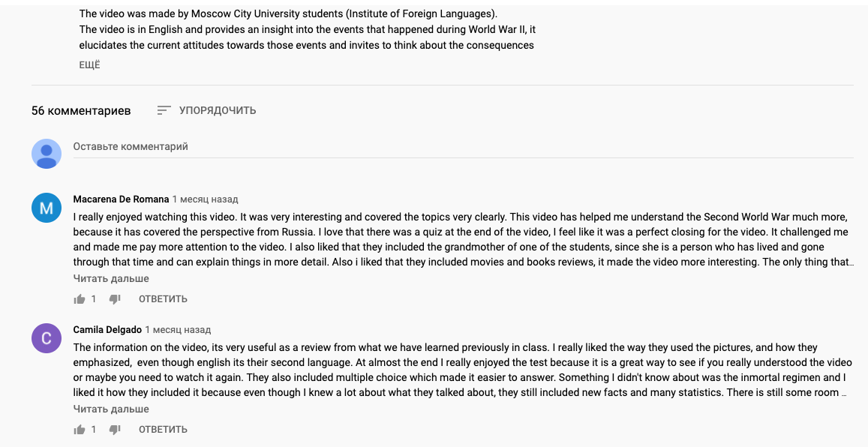Expand Camila's comment via Читать дальше

111,409
